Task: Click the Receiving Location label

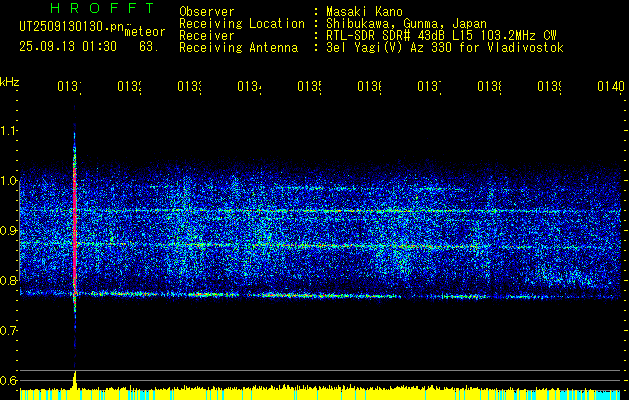Action: (242, 24)
